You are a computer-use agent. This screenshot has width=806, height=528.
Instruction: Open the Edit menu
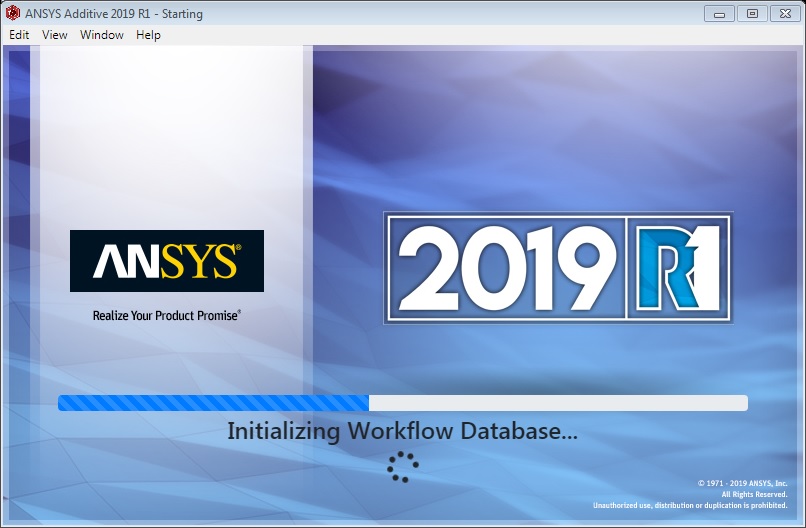[x=19, y=35]
